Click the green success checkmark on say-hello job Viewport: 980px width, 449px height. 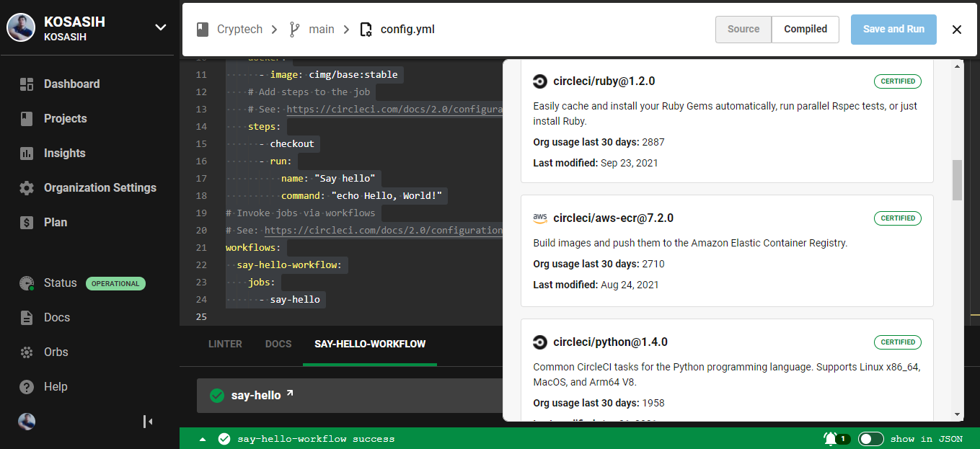(x=216, y=396)
